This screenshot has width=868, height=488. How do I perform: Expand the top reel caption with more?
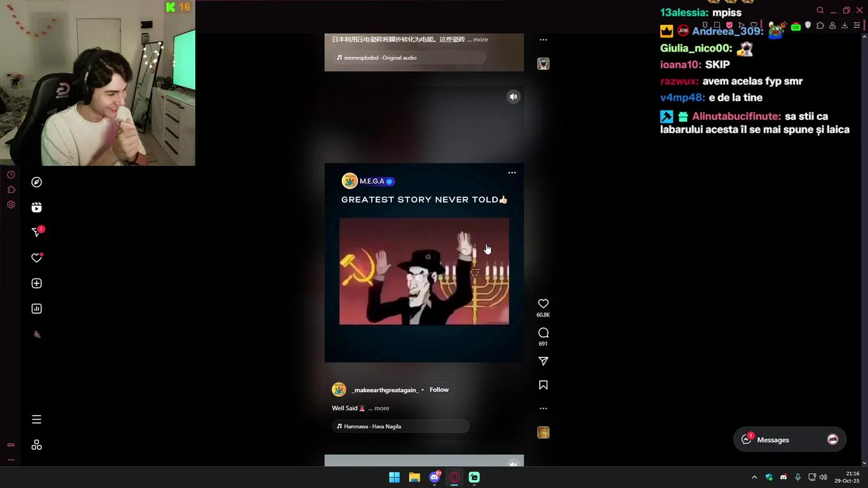pos(481,39)
